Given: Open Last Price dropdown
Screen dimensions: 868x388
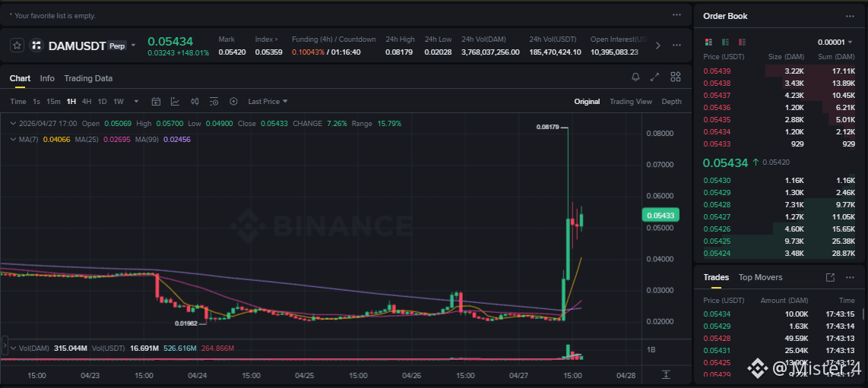Looking at the screenshot, I should (268, 101).
